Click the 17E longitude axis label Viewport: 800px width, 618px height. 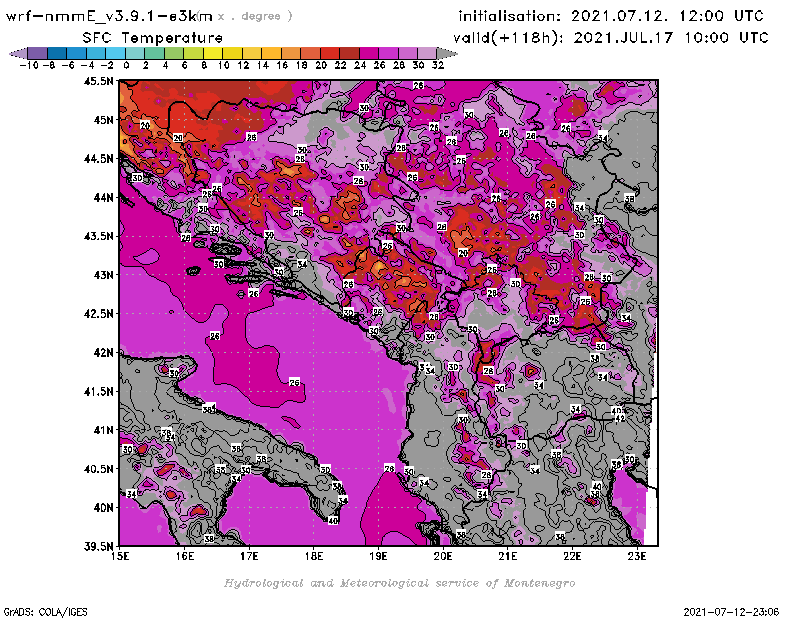pyautogui.click(x=249, y=556)
